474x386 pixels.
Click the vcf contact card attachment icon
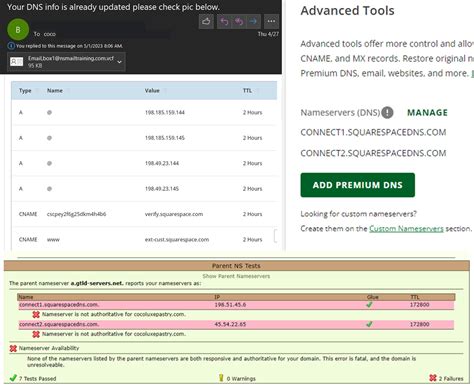[x=16, y=62]
